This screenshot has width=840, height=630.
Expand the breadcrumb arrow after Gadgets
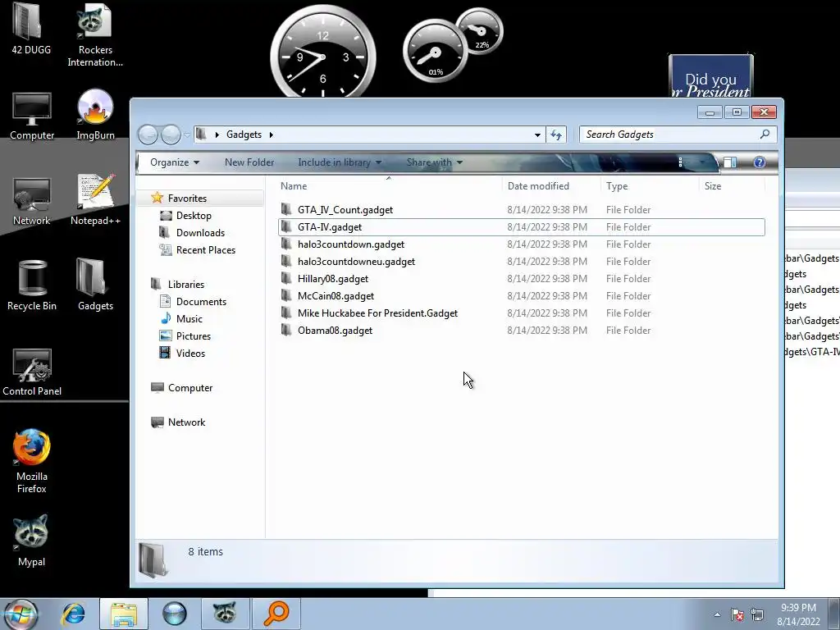271,135
